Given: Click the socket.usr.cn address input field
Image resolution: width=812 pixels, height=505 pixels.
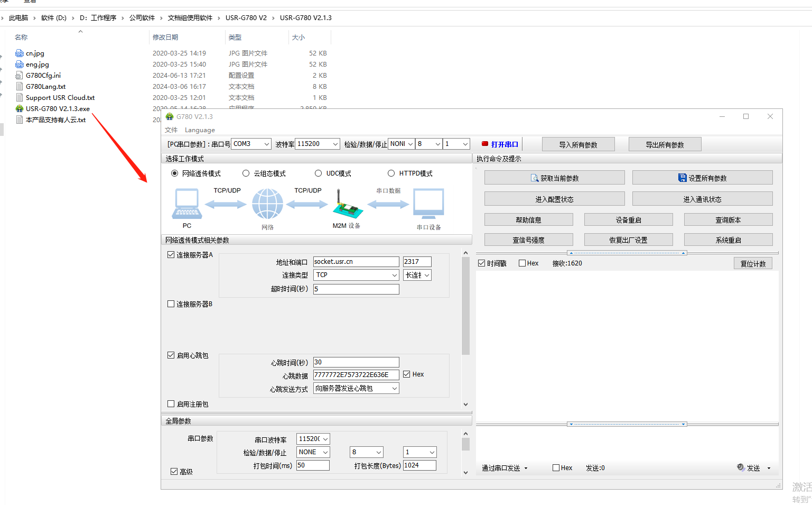Looking at the screenshot, I should click(356, 262).
